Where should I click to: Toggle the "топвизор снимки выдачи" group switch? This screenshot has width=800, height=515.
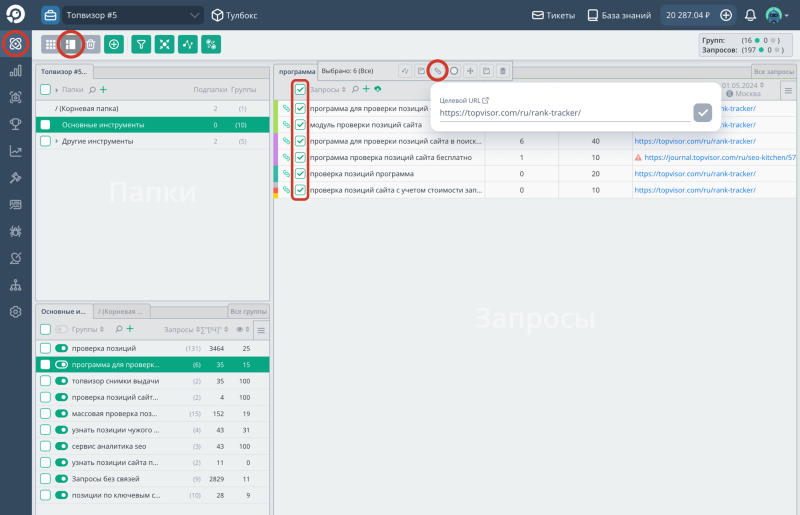tap(61, 381)
